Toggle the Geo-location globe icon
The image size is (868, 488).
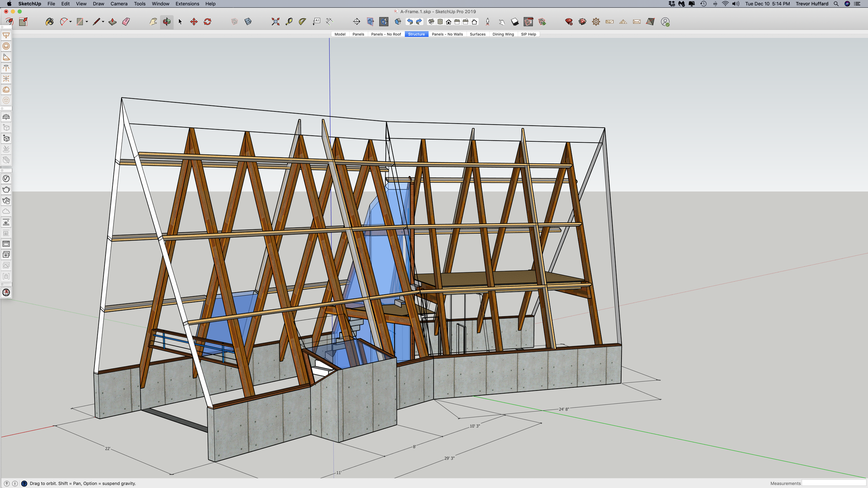pyautogui.click(x=6, y=293)
